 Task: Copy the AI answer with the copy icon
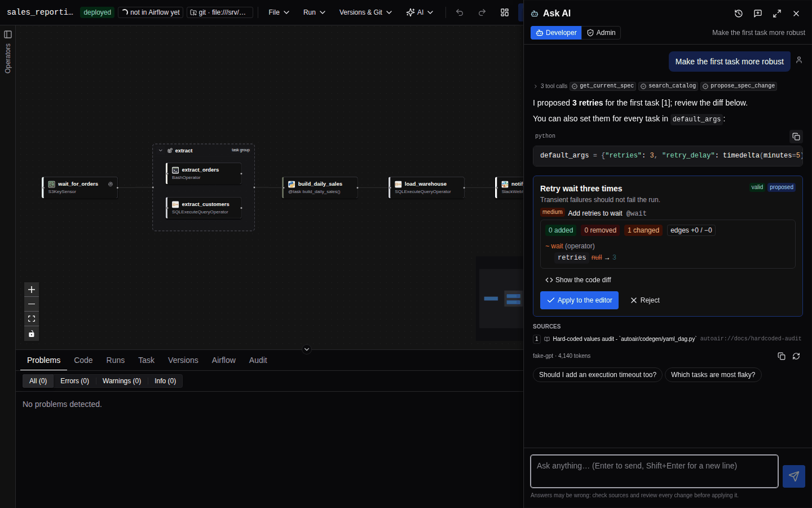[x=782, y=356]
